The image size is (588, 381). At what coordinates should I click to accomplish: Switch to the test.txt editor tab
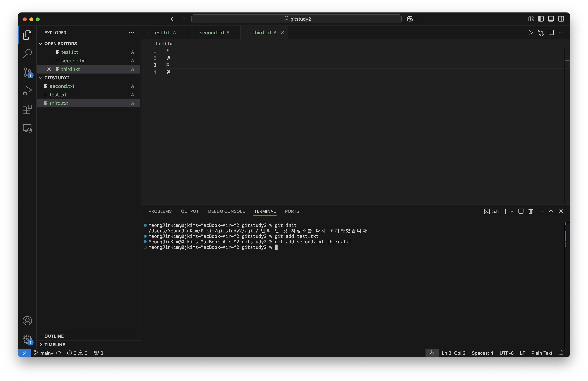coord(164,33)
